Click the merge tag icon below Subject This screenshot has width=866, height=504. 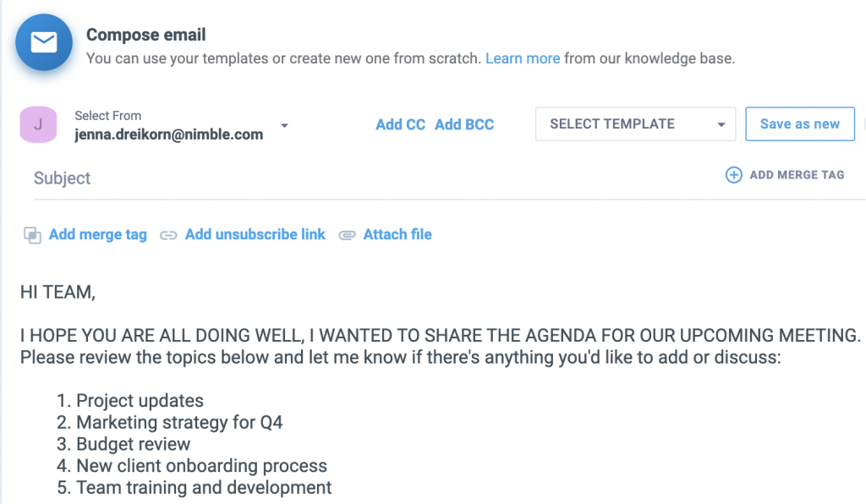pos(32,235)
